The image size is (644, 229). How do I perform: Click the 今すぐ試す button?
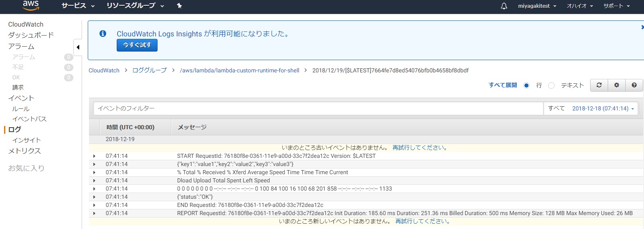tap(137, 45)
